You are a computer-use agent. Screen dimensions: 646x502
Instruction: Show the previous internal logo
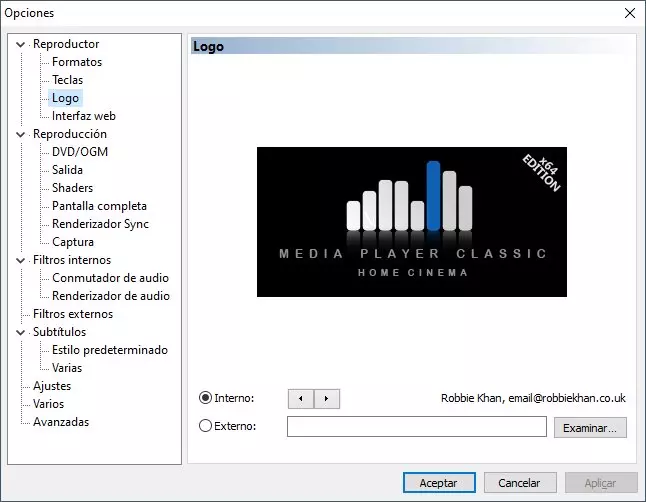click(x=301, y=399)
